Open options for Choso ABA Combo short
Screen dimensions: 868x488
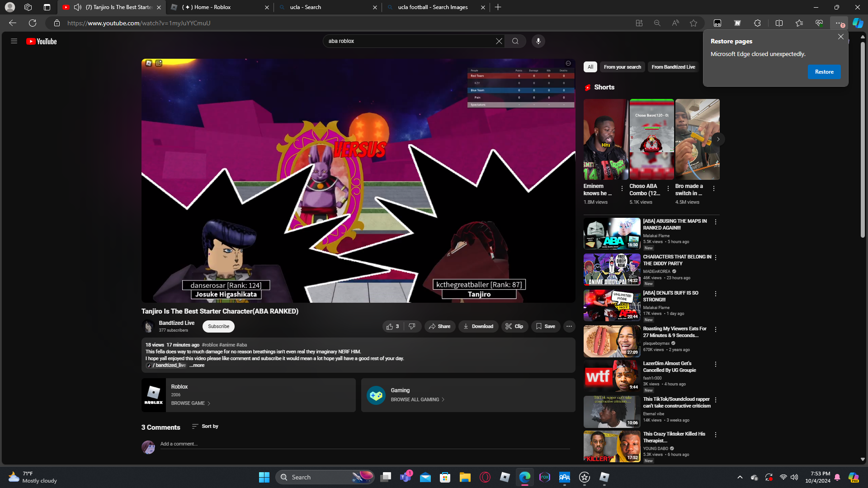pyautogui.click(x=668, y=188)
